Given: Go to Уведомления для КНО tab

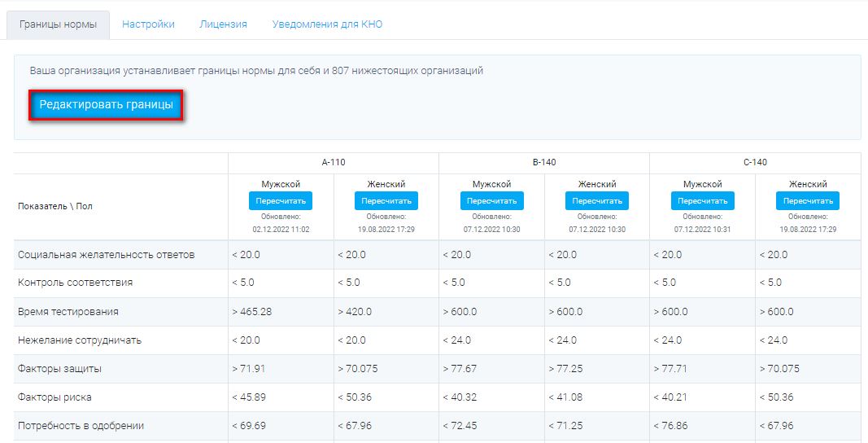Looking at the screenshot, I should (327, 24).
